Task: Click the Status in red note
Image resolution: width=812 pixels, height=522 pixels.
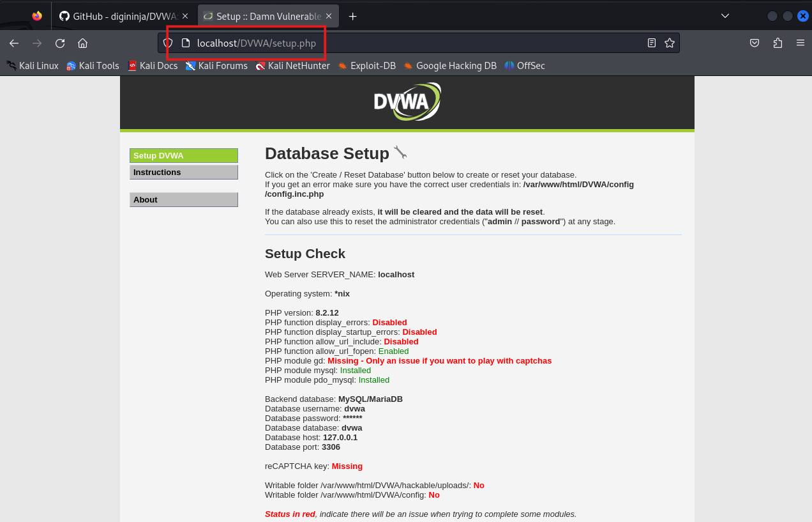Action: (421, 514)
